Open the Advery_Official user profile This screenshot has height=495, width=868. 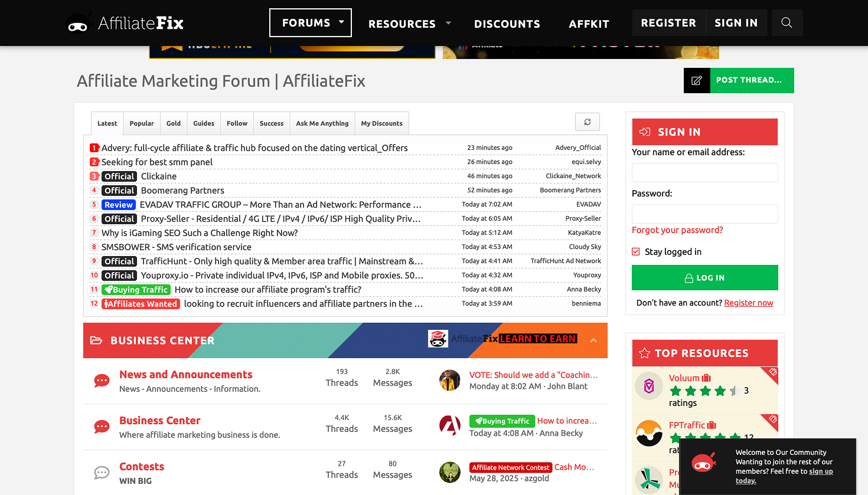tap(578, 148)
